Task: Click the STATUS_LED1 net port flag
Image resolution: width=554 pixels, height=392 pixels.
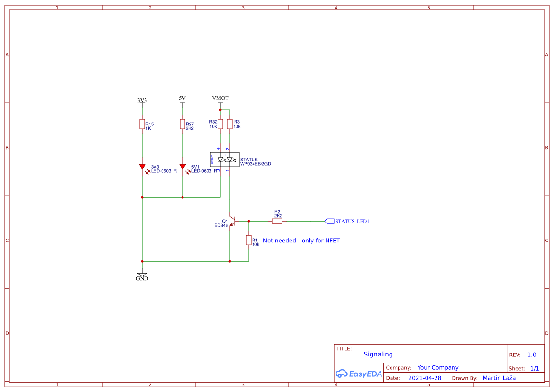Action: point(330,221)
